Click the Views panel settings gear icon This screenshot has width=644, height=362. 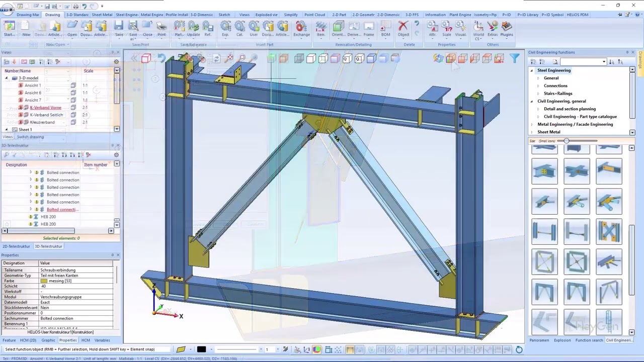pyautogui.click(x=116, y=62)
